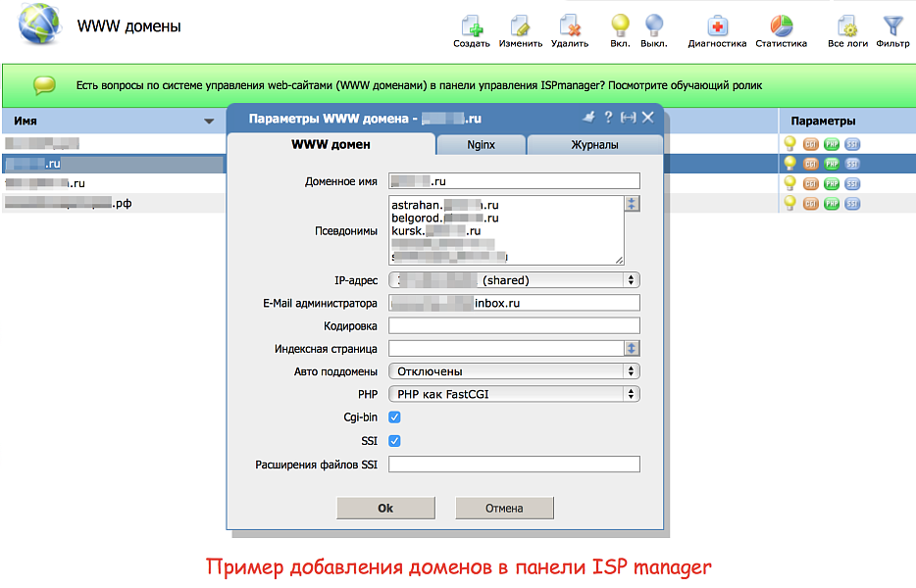The height and width of the screenshot is (588, 916).
Task: Disable the SSI checkbox
Action: 393,440
